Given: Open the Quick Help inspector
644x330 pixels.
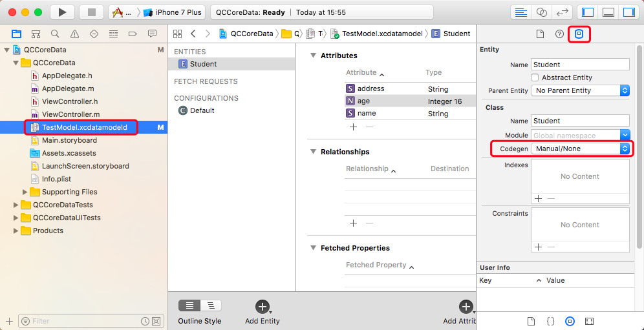Looking at the screenshot, I should [559, 34].
